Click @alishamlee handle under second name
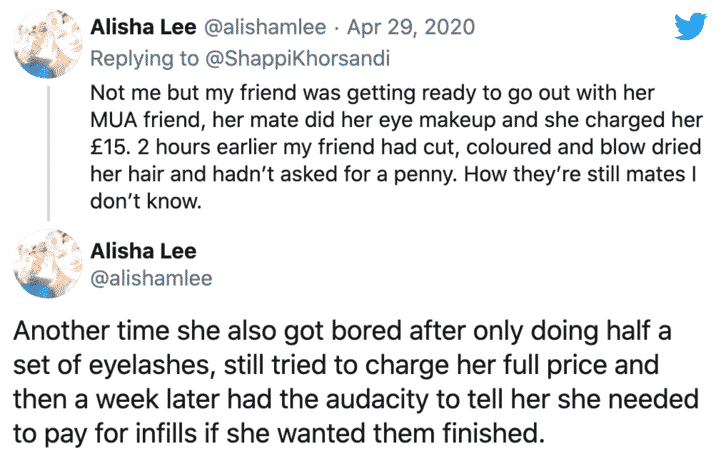This screenshot has width=721, height=454. point(151,279)
